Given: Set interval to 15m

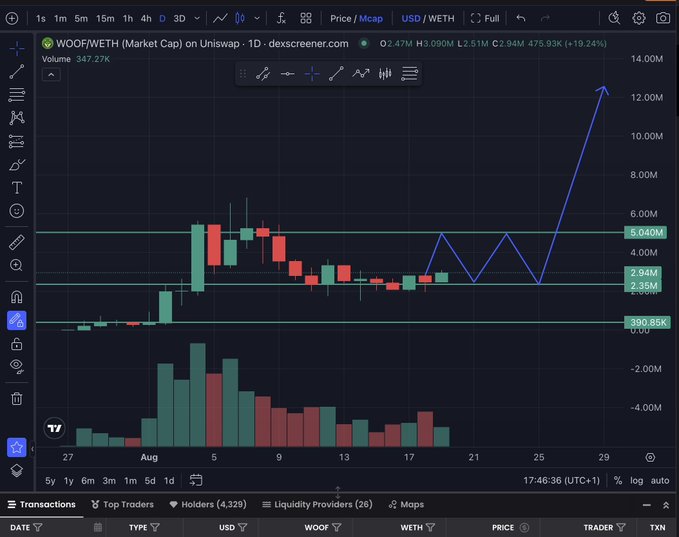Looking at the screenshot, I should tap(105, 19).
